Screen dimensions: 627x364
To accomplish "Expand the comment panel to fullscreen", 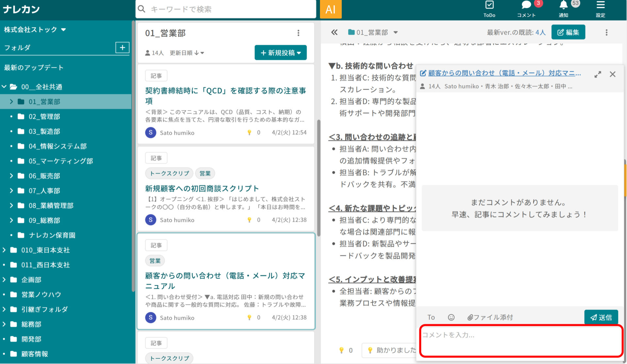I will (x=598, y=74).
